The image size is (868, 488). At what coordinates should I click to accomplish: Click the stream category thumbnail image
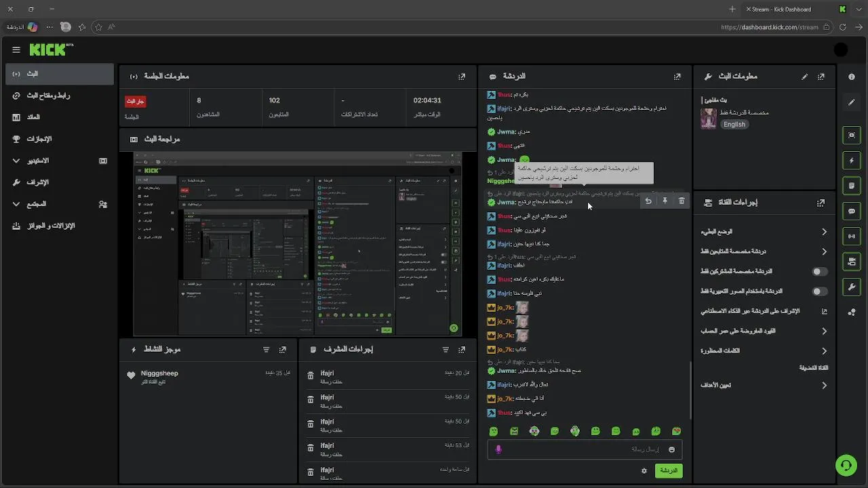(x=709, y=119)
